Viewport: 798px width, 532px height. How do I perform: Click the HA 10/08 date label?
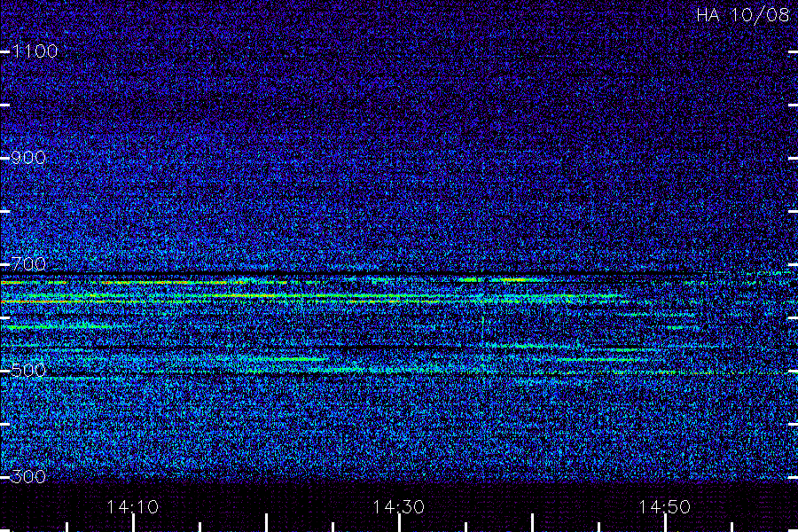(742, 15)
